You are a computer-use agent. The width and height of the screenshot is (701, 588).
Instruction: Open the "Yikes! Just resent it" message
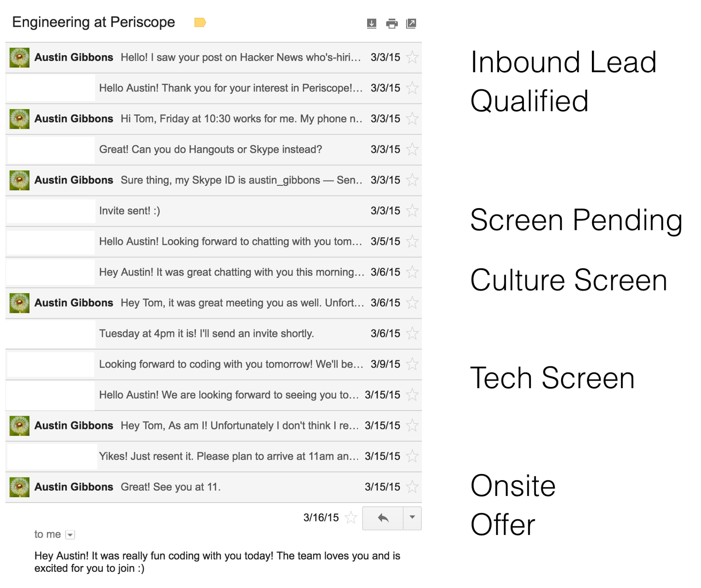coord(228,456)
